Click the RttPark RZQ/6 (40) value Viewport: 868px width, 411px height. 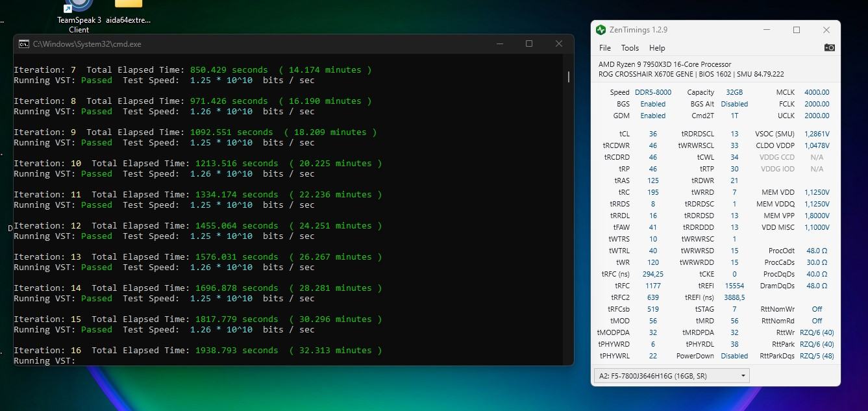[817, 344]
